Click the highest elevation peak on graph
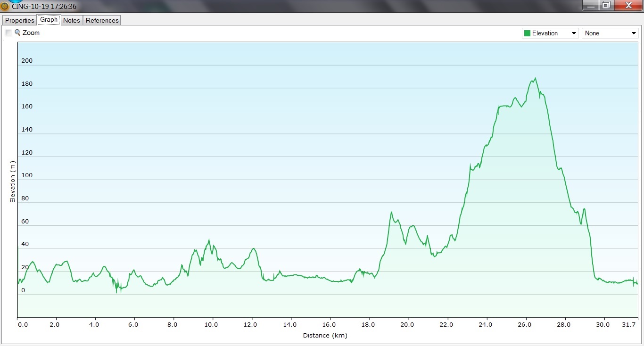 (535, 78)
